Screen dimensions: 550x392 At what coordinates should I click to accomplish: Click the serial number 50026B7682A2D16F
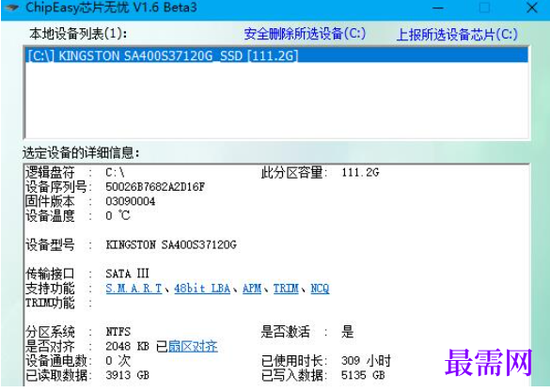[155, 187]
